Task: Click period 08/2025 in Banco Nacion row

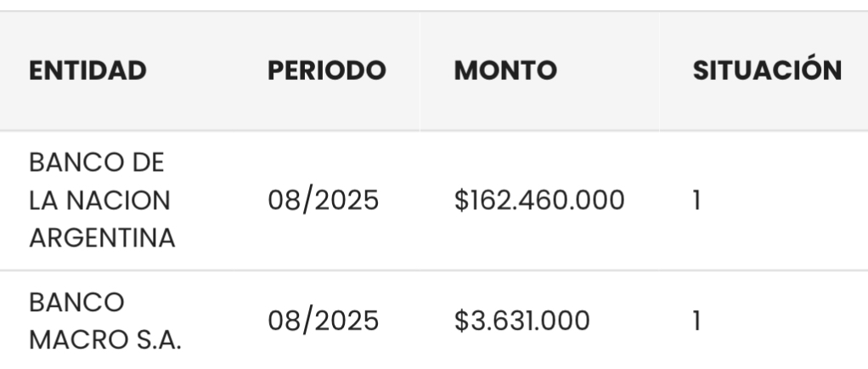Action: [x=324, y=202]
